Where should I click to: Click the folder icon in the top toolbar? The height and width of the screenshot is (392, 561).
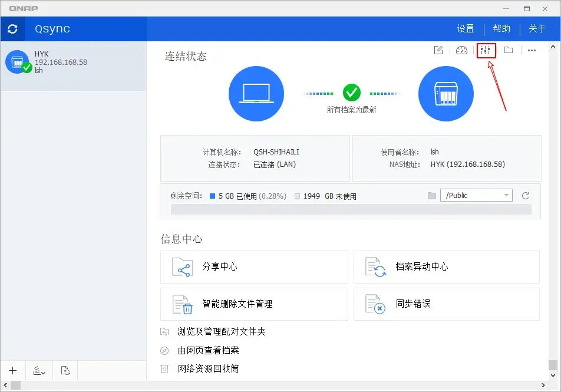[x=509, y=50]
